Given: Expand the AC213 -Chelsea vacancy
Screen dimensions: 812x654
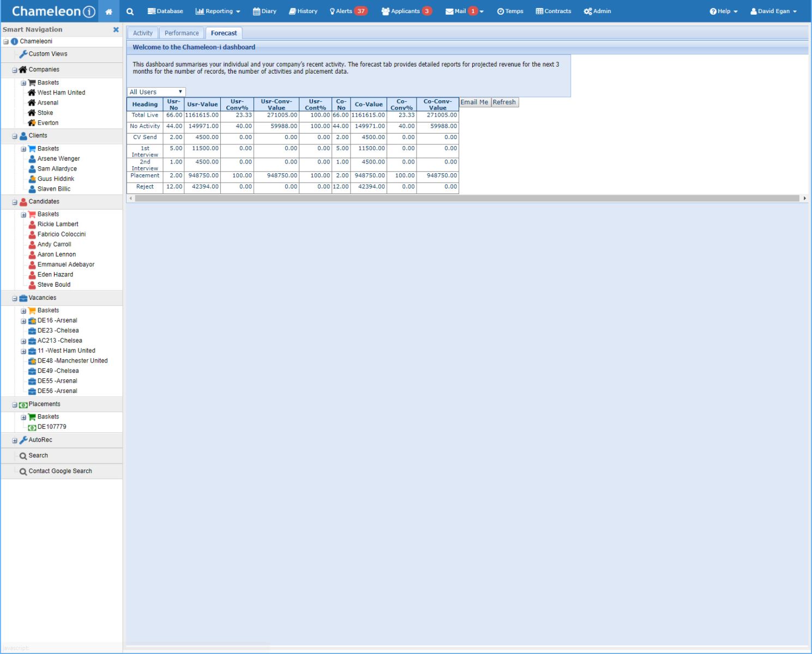Looking at the screenshot, I should 23,341.
